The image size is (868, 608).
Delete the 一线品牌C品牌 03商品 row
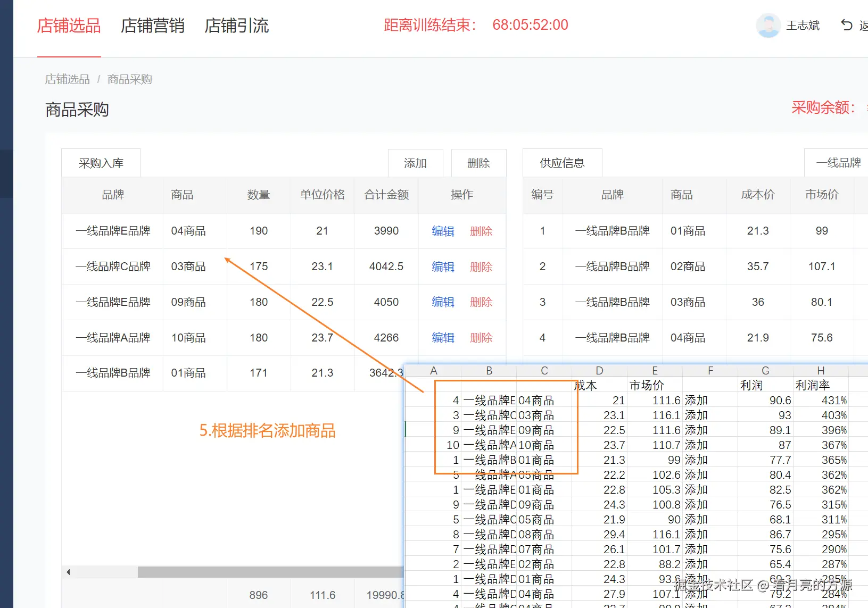[481, 266]
